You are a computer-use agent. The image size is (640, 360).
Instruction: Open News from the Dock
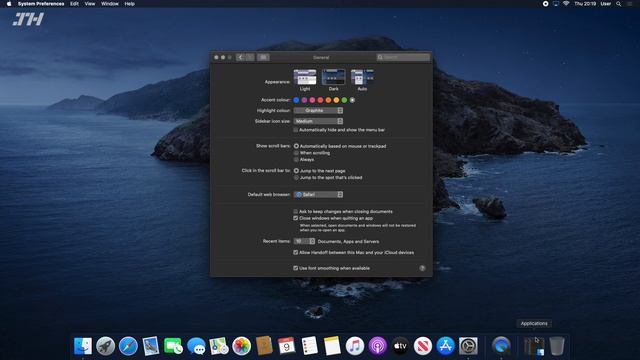pos(423,346)
